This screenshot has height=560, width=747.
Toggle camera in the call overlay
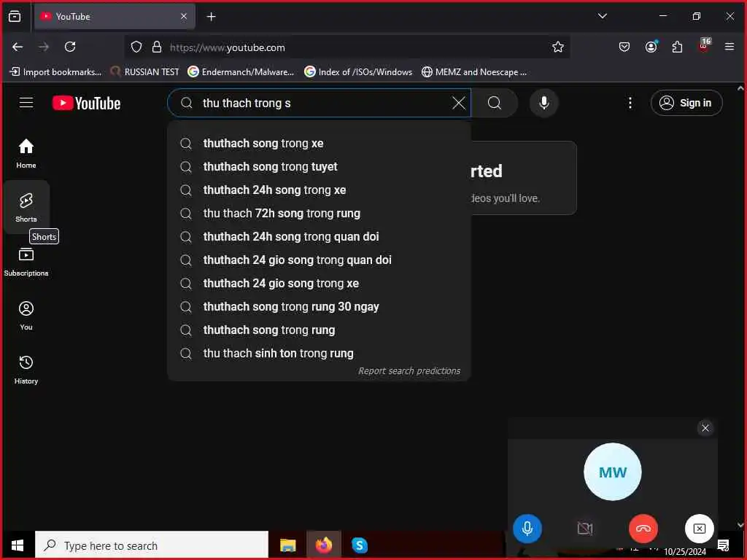coord(584,529)
